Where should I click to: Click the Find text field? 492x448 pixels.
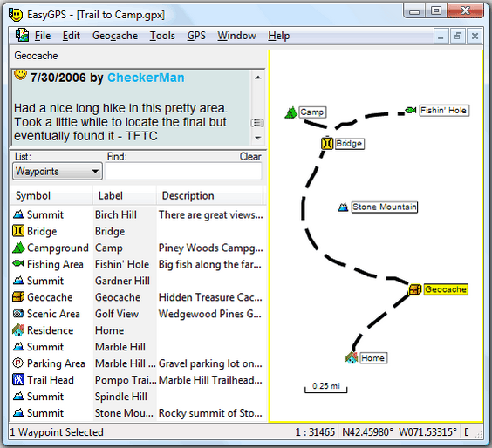tap(183, 171)
